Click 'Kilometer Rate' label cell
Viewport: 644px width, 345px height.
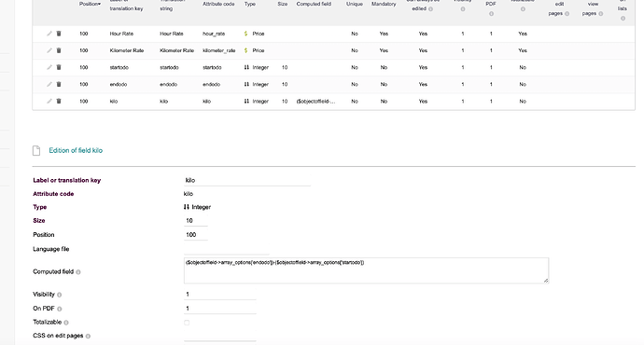(x=127, y=50)
